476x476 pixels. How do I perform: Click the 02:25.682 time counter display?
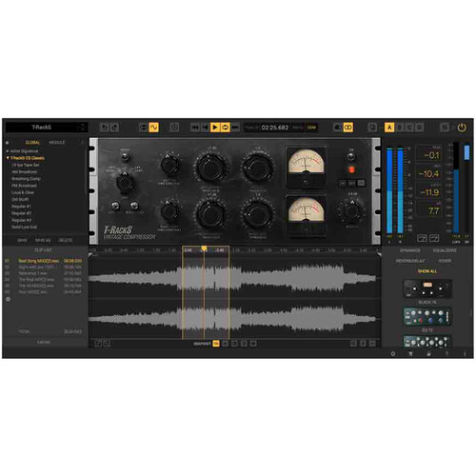(275, 128)
